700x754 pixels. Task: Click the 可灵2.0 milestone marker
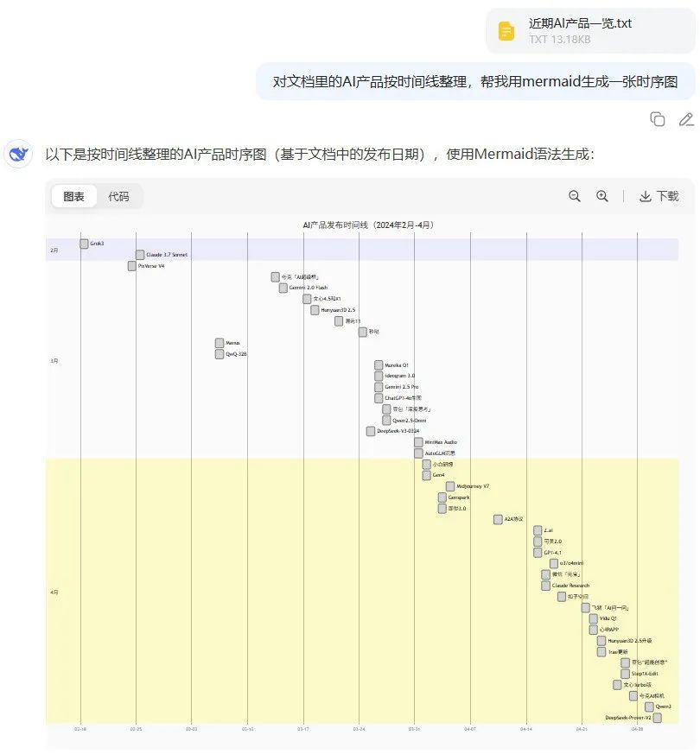538,542
